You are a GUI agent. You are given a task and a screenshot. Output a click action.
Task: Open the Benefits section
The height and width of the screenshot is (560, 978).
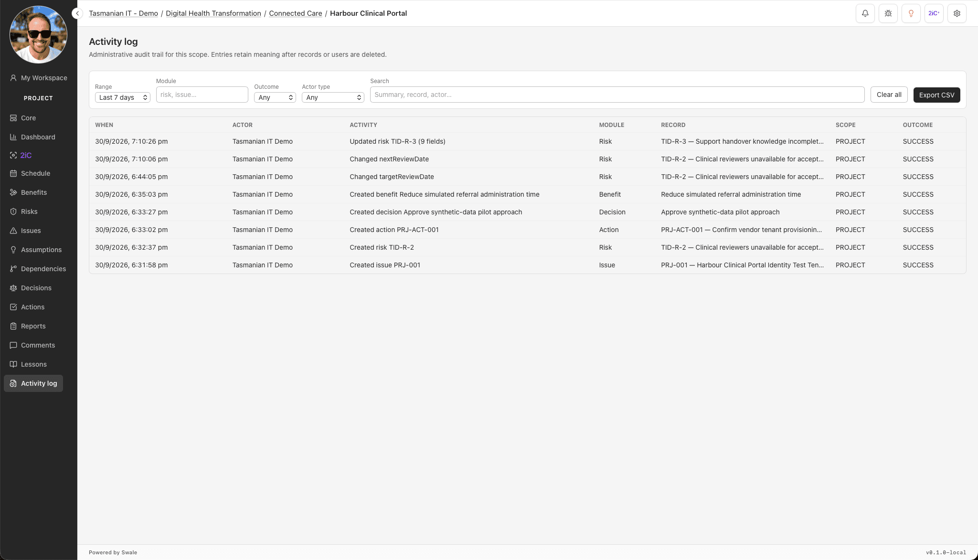pyautogui.click(x=28, y=192)
